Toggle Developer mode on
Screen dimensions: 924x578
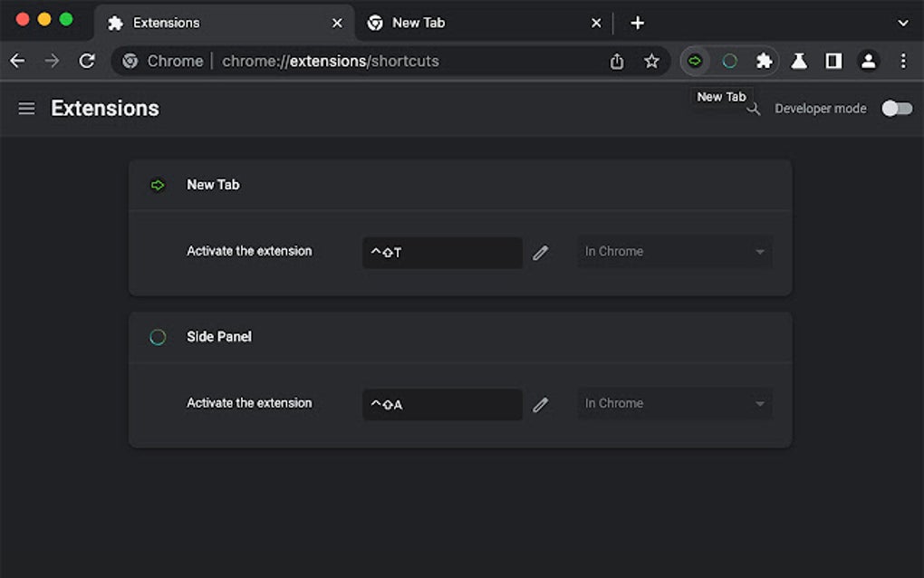coord(896,108)
